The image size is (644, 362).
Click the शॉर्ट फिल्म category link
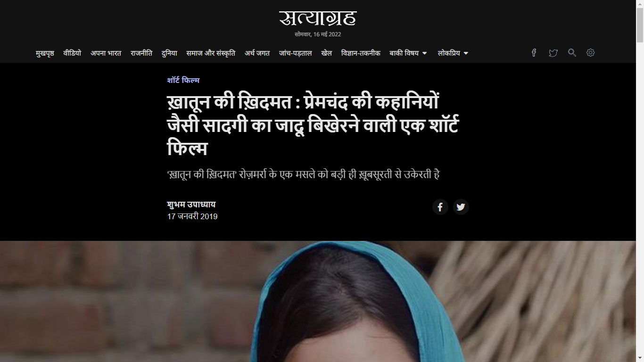coord(183,81)
